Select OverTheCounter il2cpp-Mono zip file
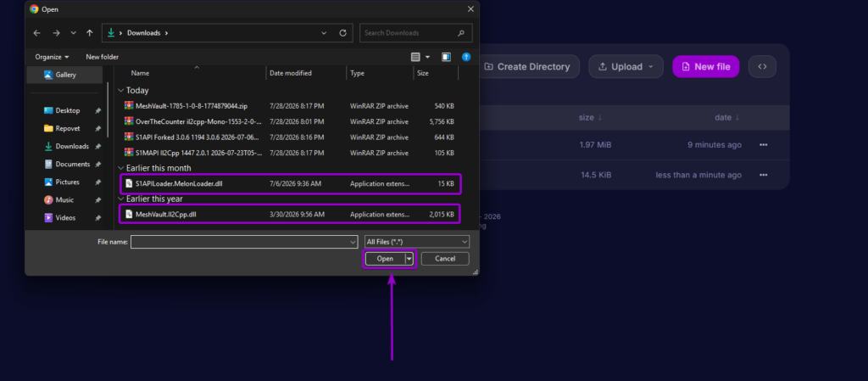Image resolution: width=868 pixels, height=381 pixels. [290, 121]
